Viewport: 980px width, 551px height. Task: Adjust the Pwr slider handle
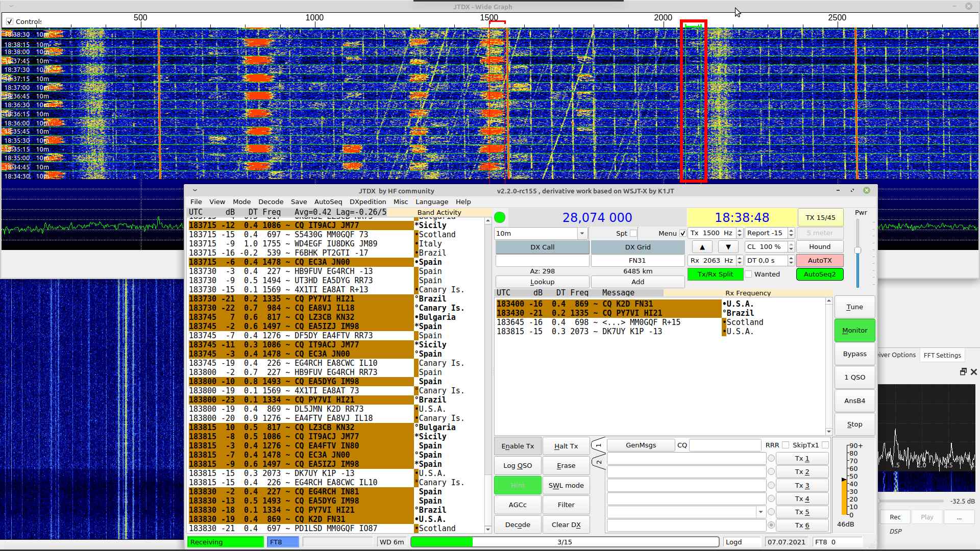[x=858, y=251]
